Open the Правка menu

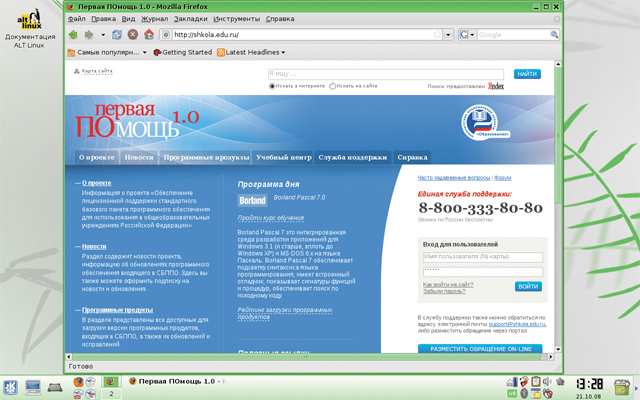pyautogui.click(x=104, y=19)
